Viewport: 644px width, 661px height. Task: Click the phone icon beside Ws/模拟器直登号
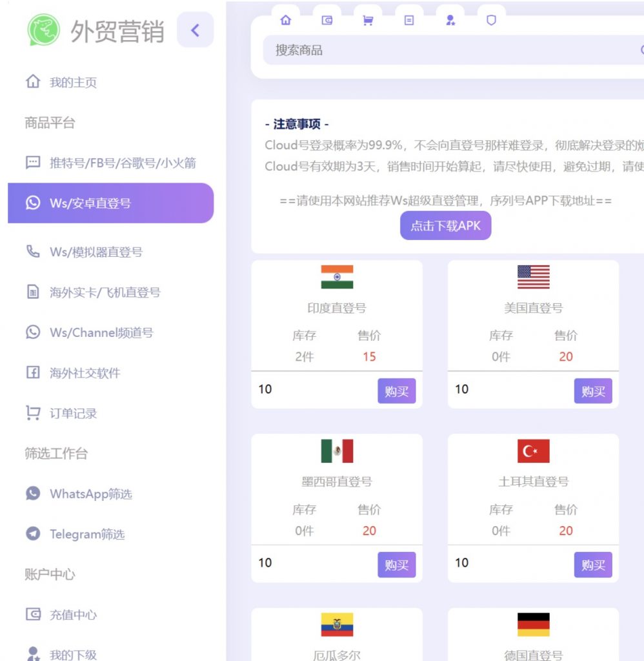coord(33,251)
